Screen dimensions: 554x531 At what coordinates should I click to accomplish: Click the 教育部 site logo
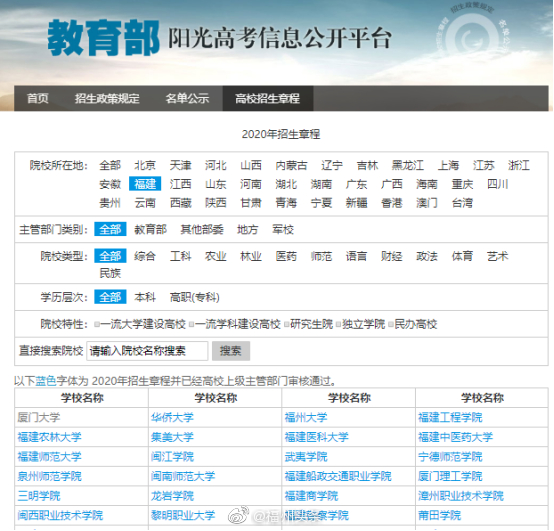click(x=104, y=38)
